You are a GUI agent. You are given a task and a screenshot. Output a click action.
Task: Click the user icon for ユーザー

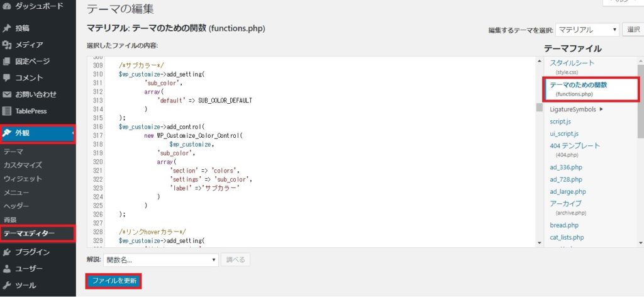coord(6,269)
